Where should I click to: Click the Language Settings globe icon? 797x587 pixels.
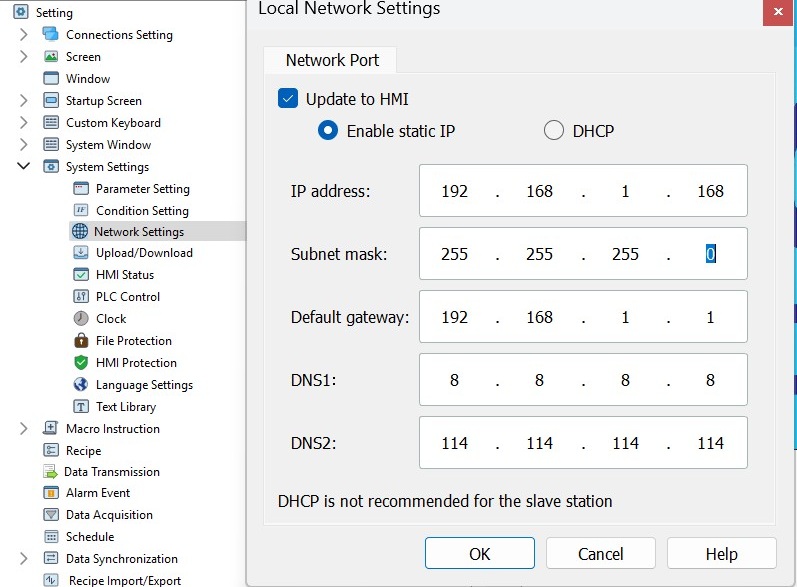(81, 384)
